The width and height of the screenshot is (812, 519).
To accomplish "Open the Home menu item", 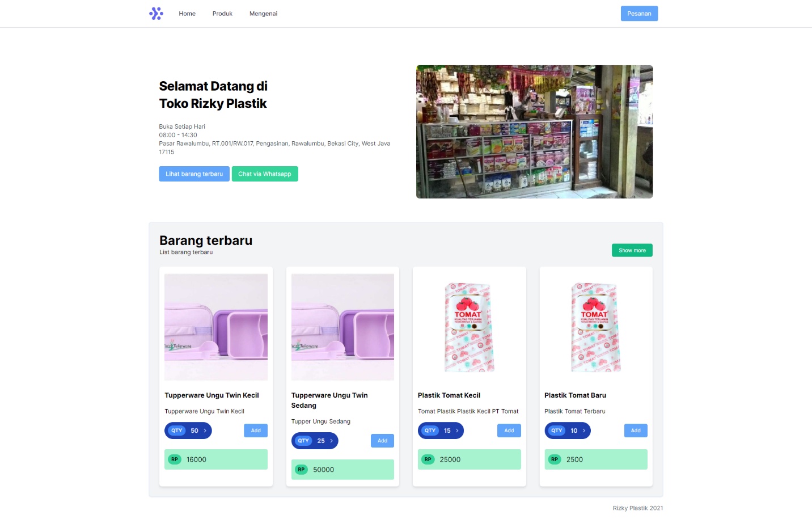I will point(187,14).
